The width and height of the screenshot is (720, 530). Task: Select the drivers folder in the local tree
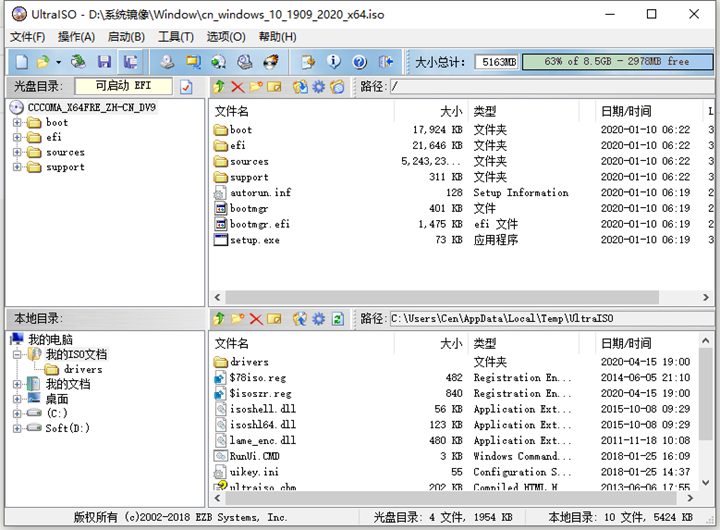point(83,369)
